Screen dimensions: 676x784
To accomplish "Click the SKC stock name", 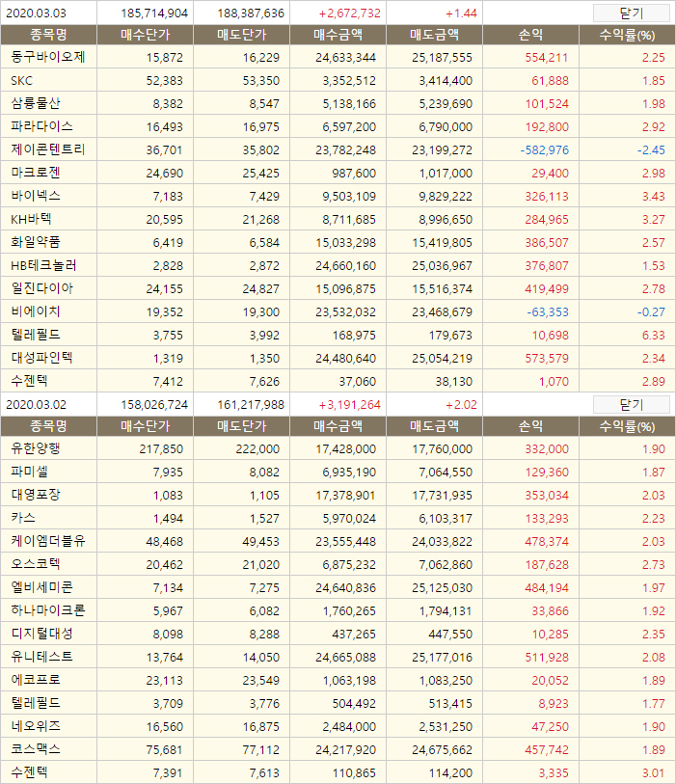I will pos(22,80).
